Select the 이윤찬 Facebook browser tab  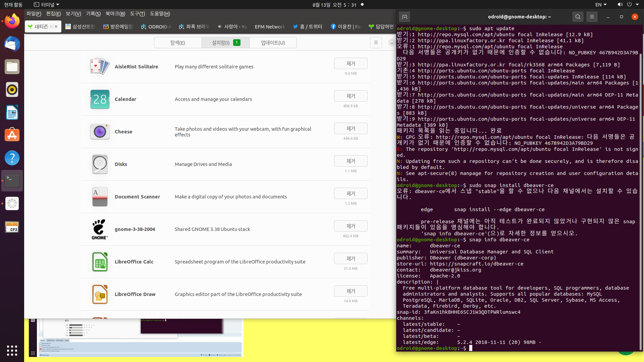[x=345, y=26]
